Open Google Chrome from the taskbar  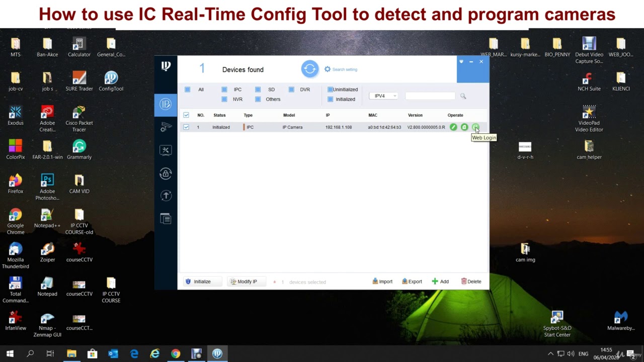175,353
